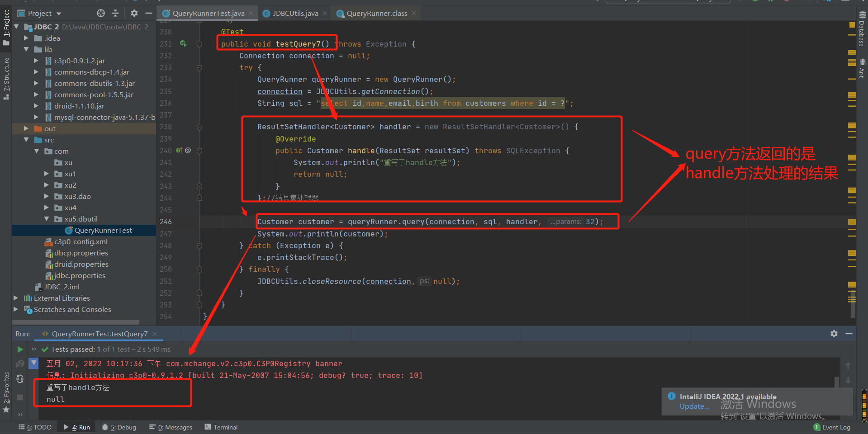Screen dimensions: 868x434
Task: Show more Run toolbar actions via bottom chevrons
Action: [20, 414]
